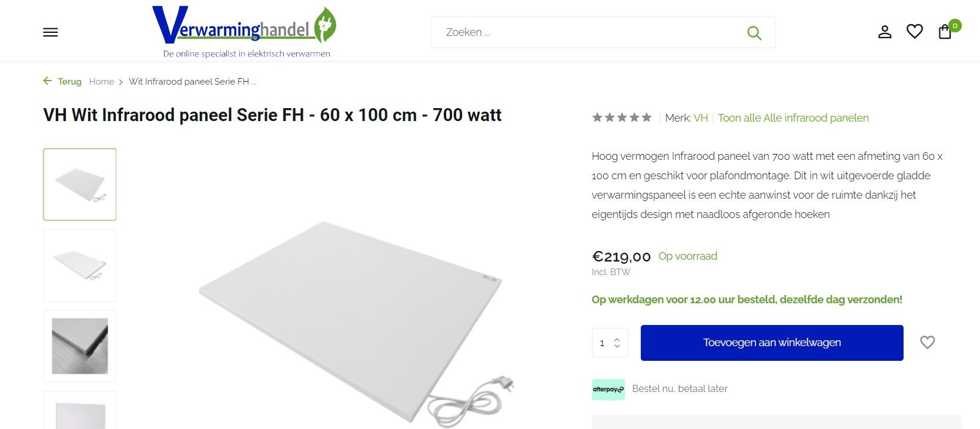Open the wishlist heart in header

click(x=914, y=31)
